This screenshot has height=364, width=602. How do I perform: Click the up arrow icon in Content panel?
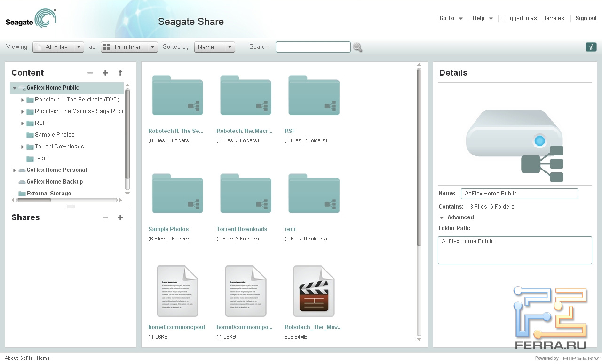(x=120, y=73)
